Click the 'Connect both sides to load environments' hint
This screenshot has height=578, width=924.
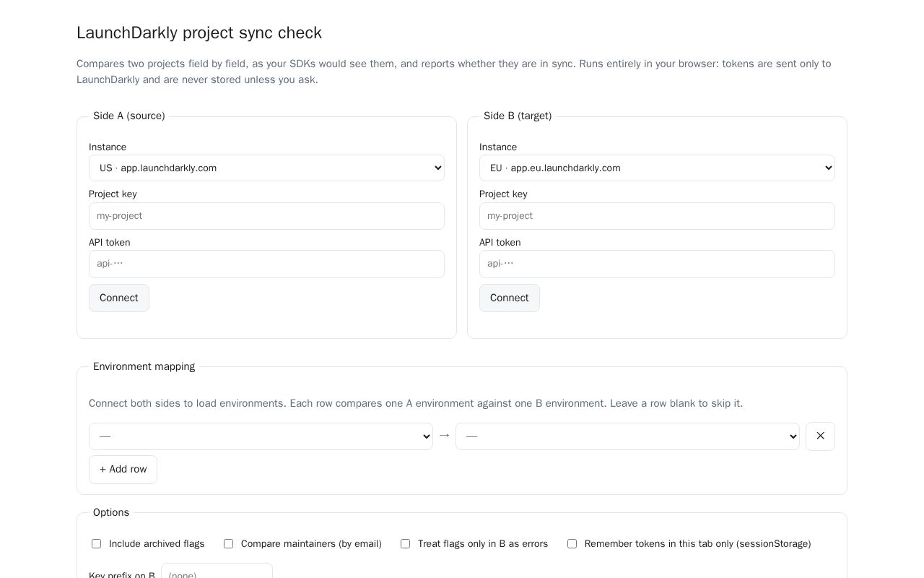(x=416, y=404)
